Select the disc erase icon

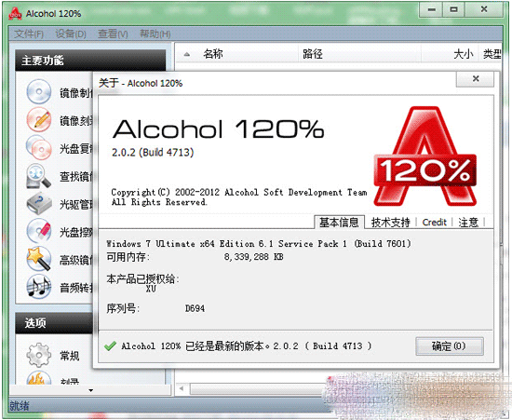coord(38,231)
